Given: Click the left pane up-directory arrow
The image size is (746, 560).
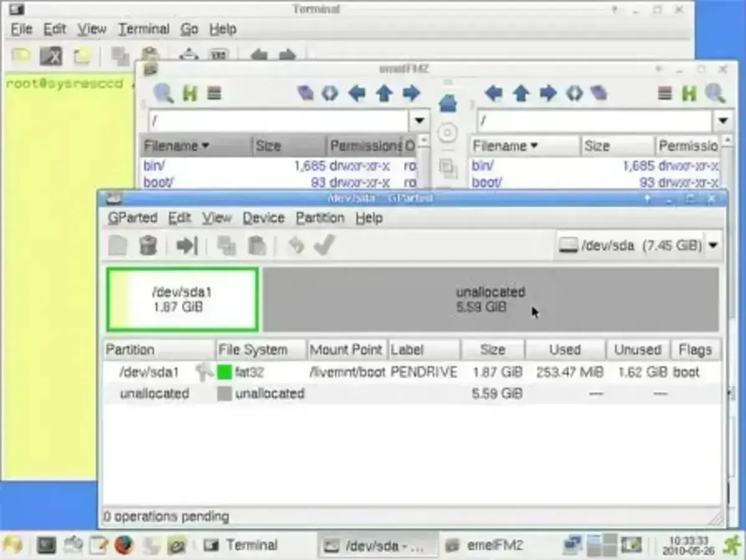Looking at the screenshot, I should click(x=384, y=94).
